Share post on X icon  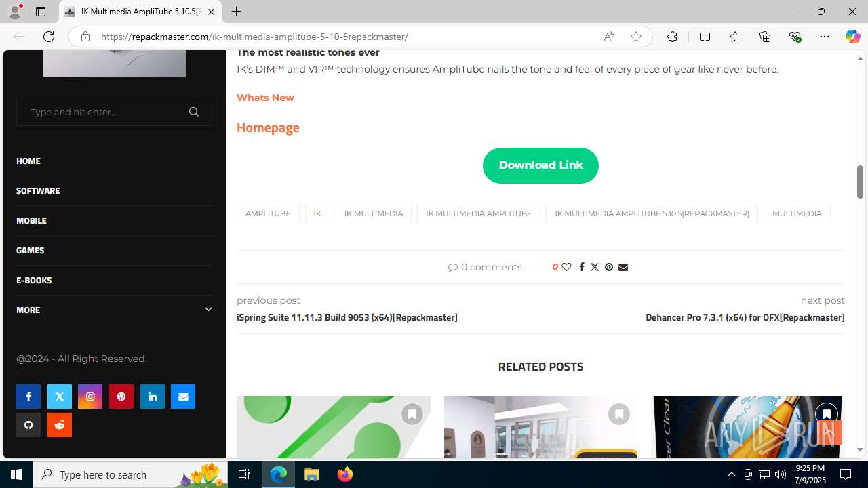click(595, 267)
